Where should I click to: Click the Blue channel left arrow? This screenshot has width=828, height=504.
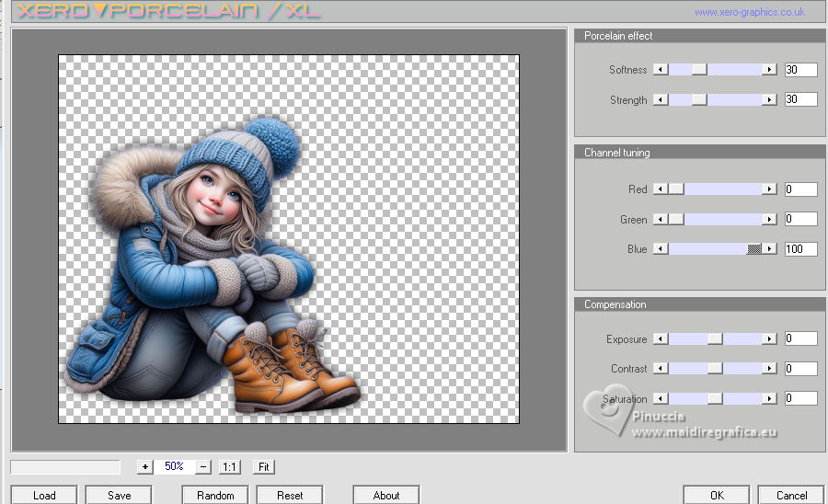click(661, 249)
